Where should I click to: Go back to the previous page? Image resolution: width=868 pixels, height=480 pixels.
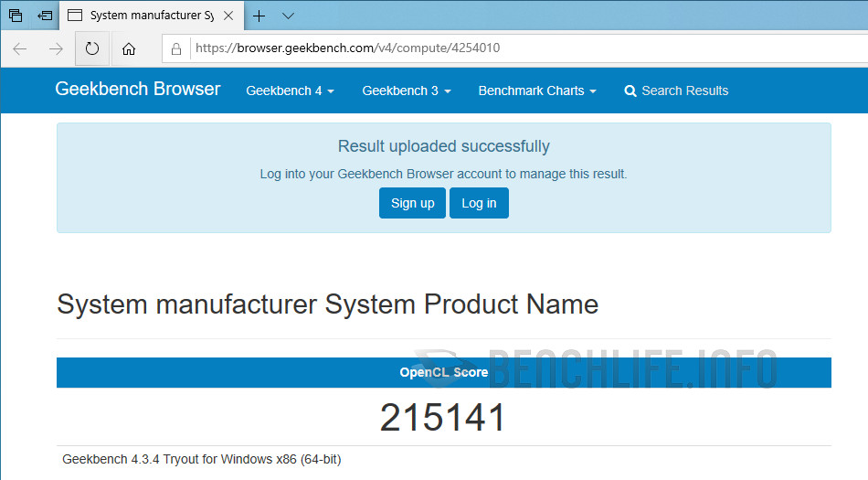click(x=20, y=48)
